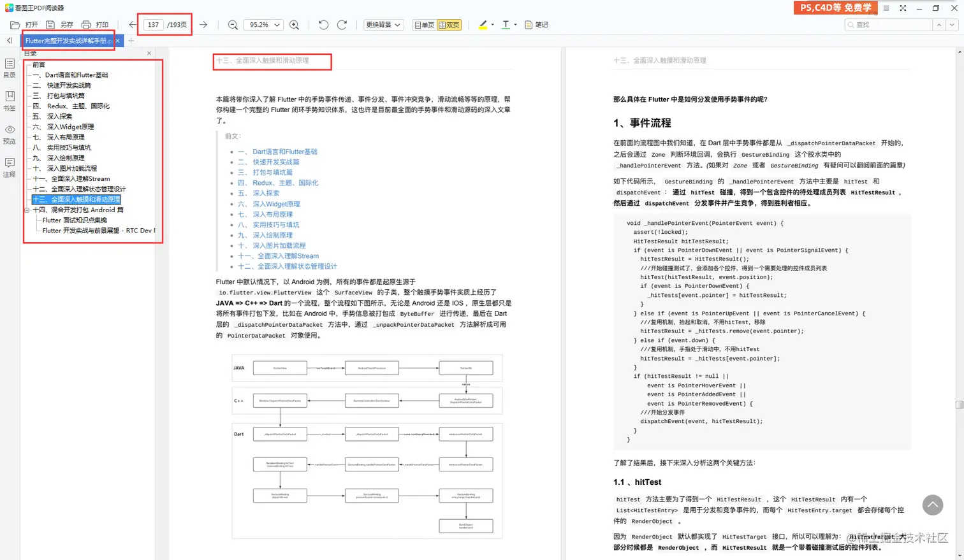Follow page link 三、打包与填坑篇
The height and width of the screenshot is (560, 964).
265,173
